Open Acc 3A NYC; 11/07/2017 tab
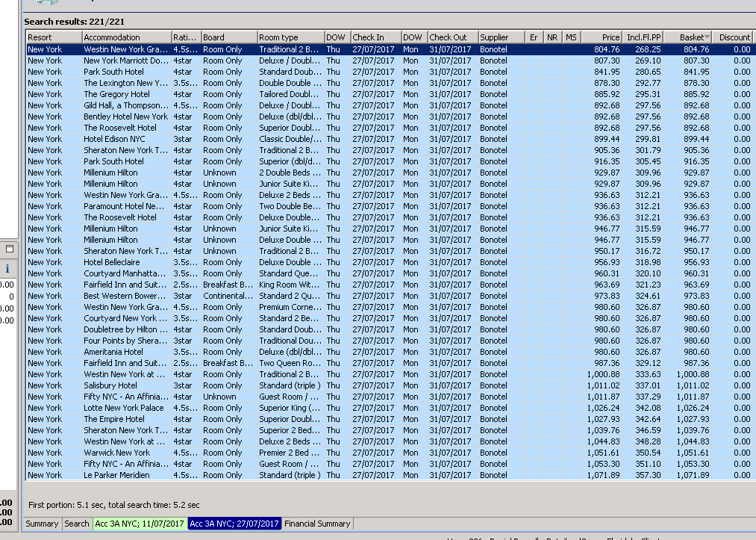Image resolution: width=756 pixels, height=540 pixels. 140,524
